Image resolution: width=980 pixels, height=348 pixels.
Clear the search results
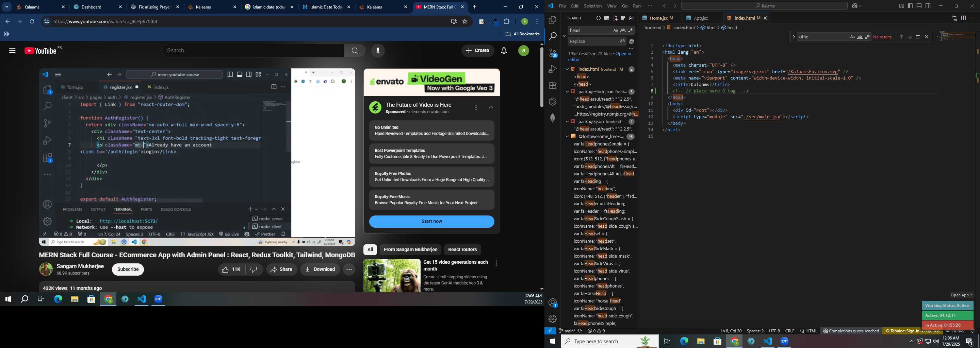tap(606, 18)
